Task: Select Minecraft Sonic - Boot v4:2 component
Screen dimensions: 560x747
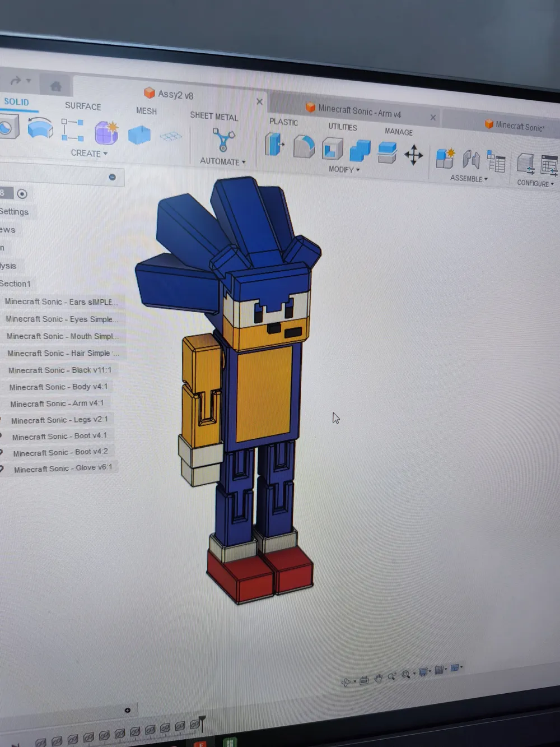Action: pyautogui.click(x=60, y=452)
